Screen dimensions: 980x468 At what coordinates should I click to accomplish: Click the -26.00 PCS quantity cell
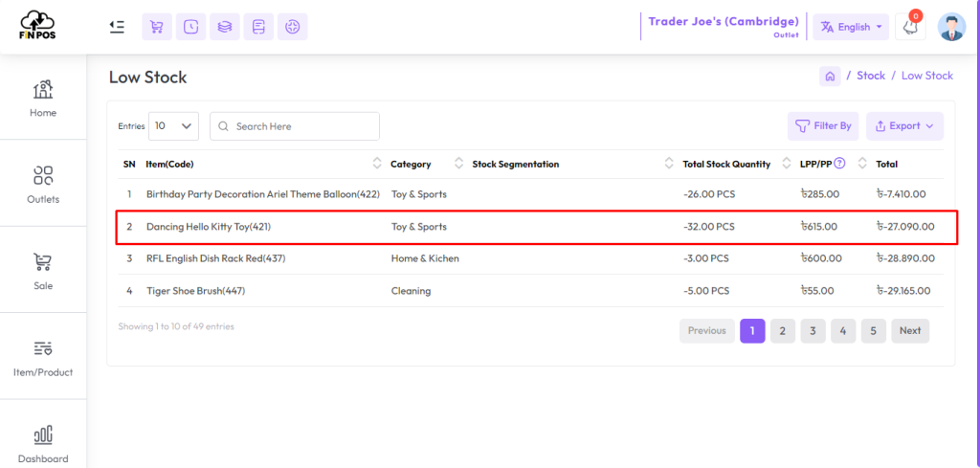709,194
